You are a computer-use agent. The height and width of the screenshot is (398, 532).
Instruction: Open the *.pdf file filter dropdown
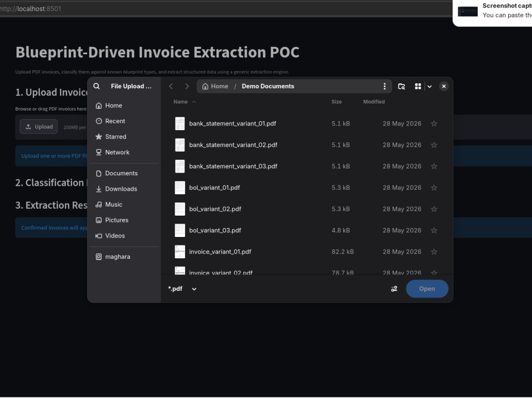tap(182, 289)
